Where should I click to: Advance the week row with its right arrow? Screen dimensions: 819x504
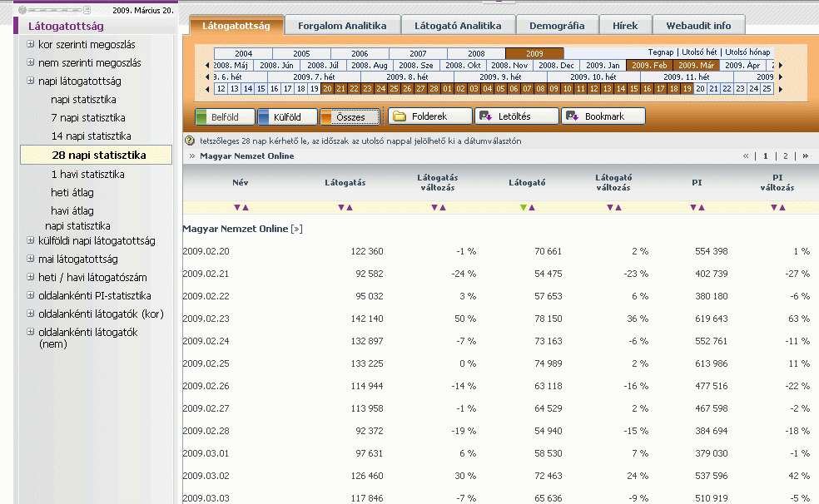[781, 77]
